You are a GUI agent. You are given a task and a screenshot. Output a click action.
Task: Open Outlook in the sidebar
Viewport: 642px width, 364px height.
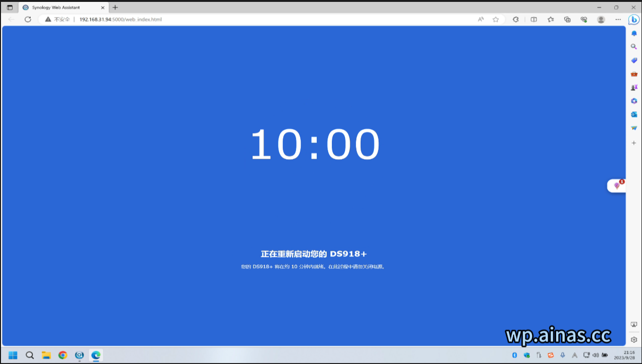click(x=634, y=114)
